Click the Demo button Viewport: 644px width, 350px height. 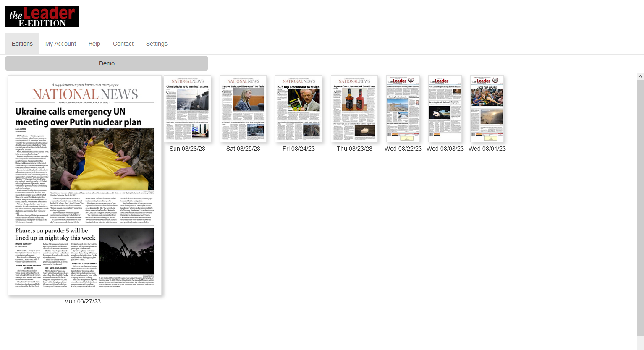pos(107,63)
